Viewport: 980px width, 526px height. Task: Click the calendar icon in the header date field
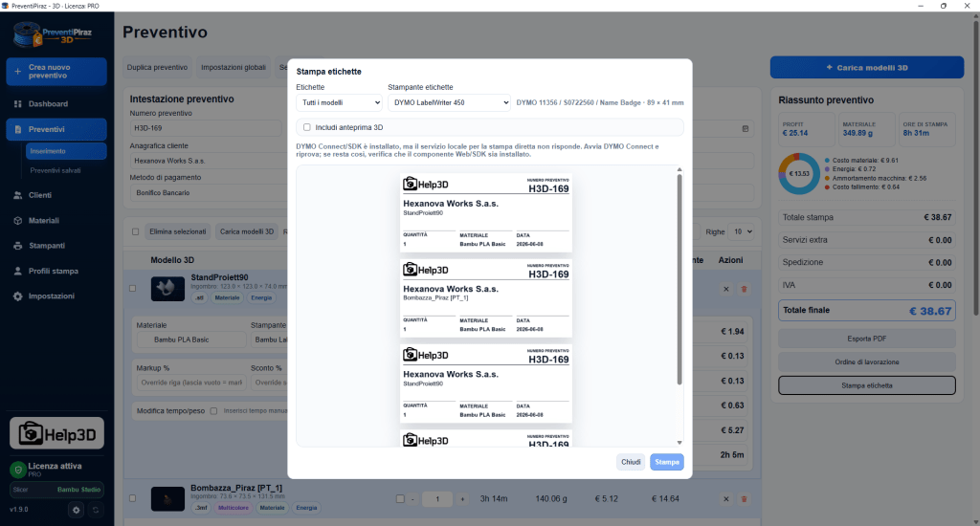745,129
